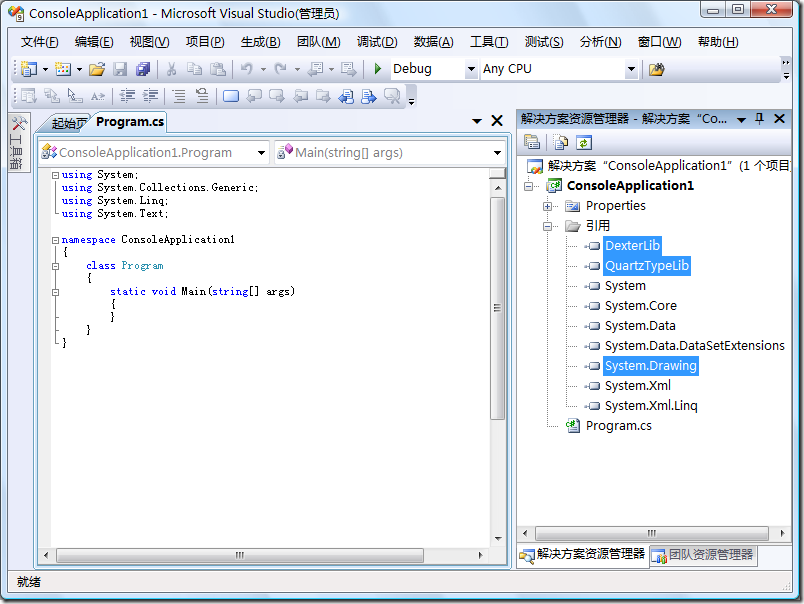The height and width of the screenshot is (604, 804).
Task: Open the 工具箱 toolbox side panel
Action: (18, 142)
